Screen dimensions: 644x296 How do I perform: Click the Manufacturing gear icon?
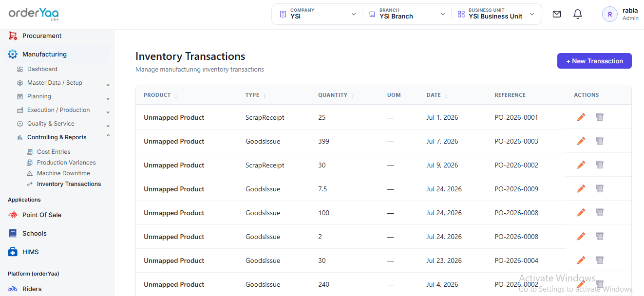click(13, 54)
